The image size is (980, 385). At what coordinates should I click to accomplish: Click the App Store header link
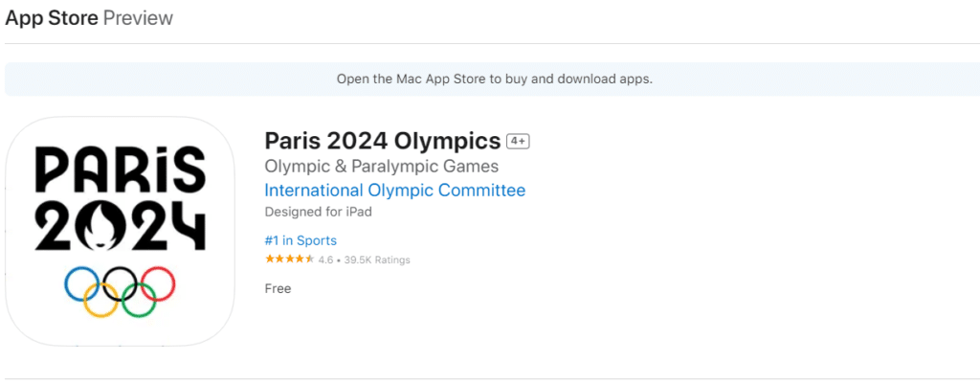coord(52,18)
